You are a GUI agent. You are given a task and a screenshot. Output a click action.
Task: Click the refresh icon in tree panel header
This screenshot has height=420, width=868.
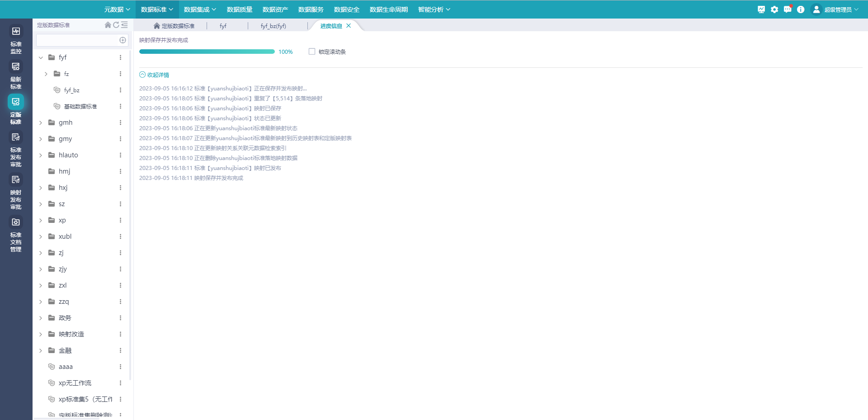coord(116,25)
